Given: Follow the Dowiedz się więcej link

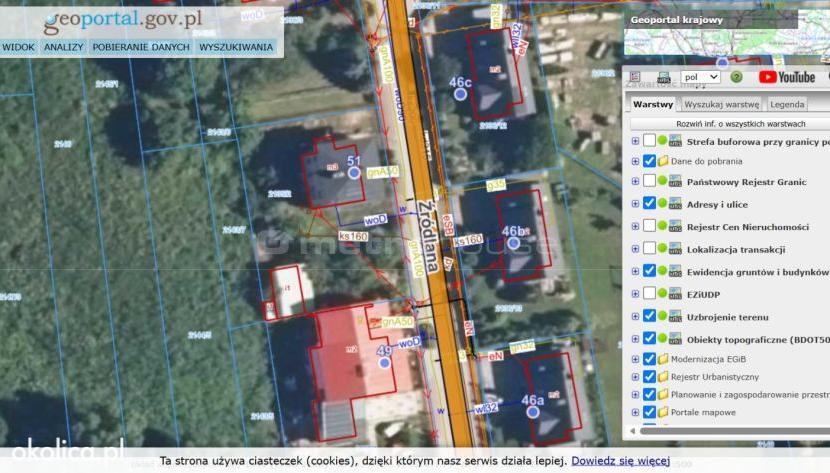Looking at the screenshot, I should pyautogui.click(x=620, y=461).
